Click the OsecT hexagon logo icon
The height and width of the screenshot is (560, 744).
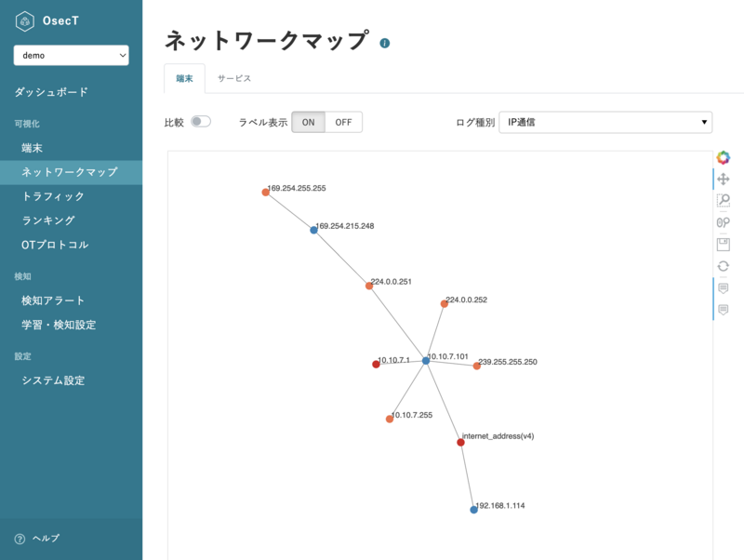pos(25,20)
